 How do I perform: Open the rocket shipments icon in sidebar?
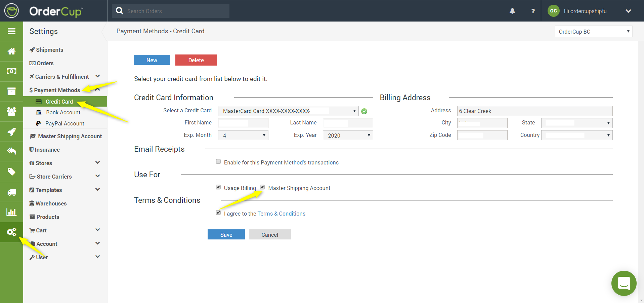point(11,131)
